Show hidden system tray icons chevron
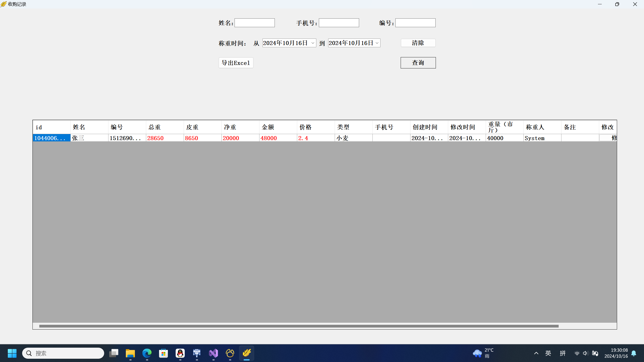 coord(536,353)
